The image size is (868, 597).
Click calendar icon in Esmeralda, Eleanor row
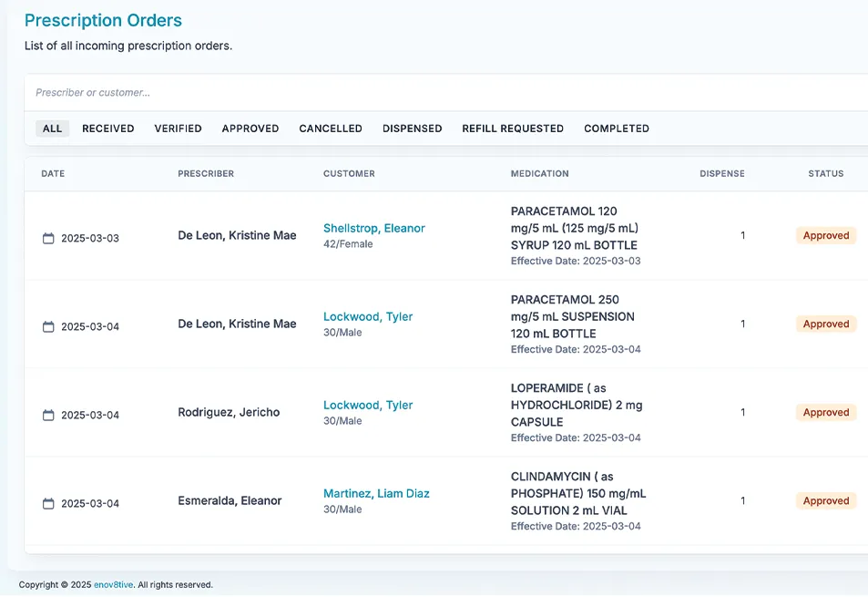coord(48,504)
